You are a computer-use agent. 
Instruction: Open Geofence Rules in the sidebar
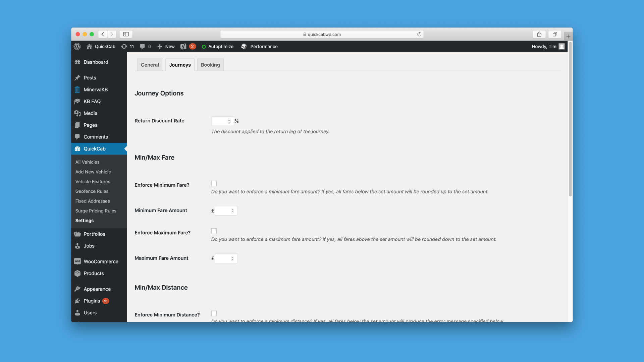tap(92, 191)
